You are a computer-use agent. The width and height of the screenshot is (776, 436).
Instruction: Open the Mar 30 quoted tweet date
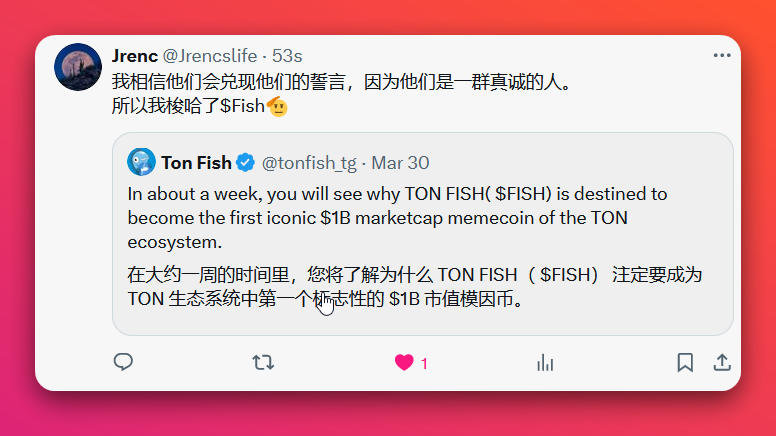tap(400, 162)
